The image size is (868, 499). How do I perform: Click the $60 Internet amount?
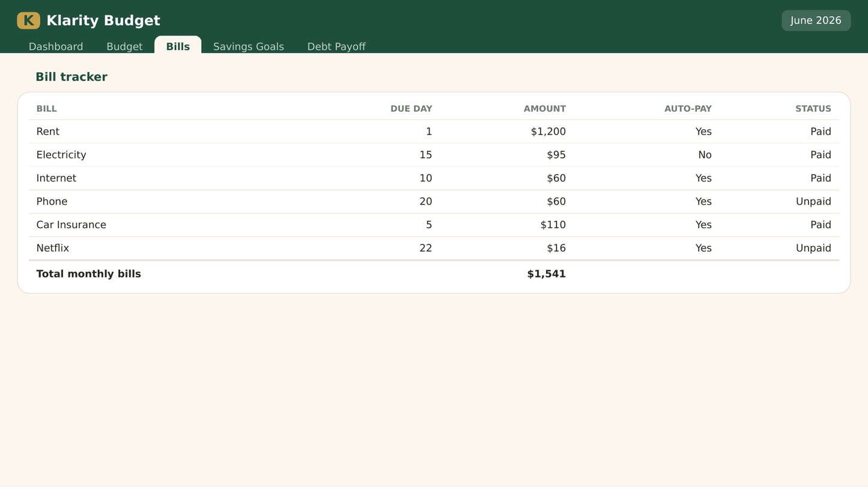click(x=556, y=178)
